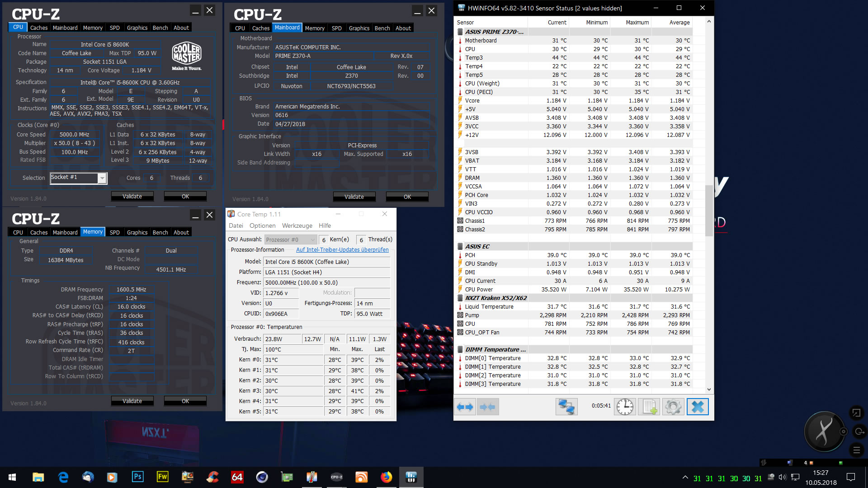Open the Werkzeuge menu in Core Temp
The height and width of the screenshot is (488, 868).
(x=297, y=226)
